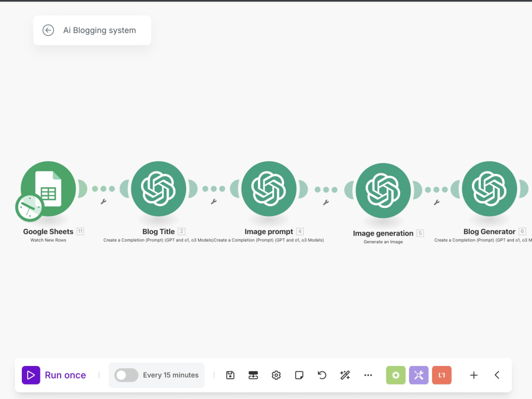The image size is (532, 399).
Task: Click the Ai Blogging system scenario title
Action: click(x=99, y=30)
